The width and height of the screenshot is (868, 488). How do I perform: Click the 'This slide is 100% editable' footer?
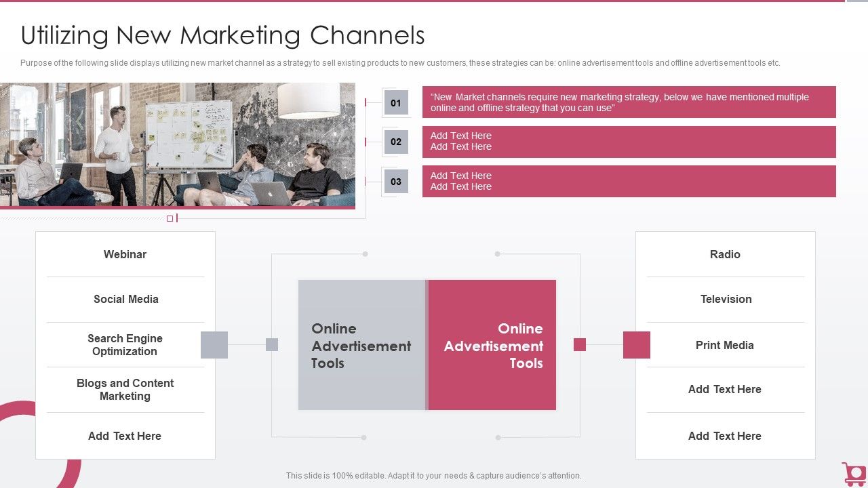[x=434, y=476]
